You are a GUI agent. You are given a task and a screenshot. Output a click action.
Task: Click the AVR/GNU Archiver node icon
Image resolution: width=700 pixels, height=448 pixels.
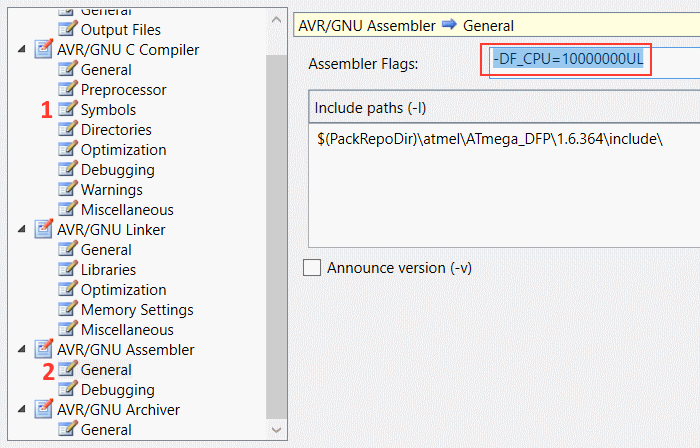coord(44,410)
